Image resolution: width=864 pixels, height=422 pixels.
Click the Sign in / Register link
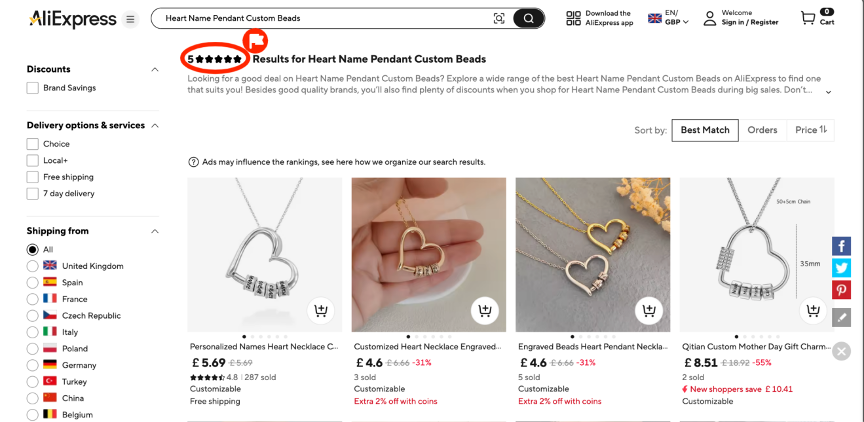point(749,22)
